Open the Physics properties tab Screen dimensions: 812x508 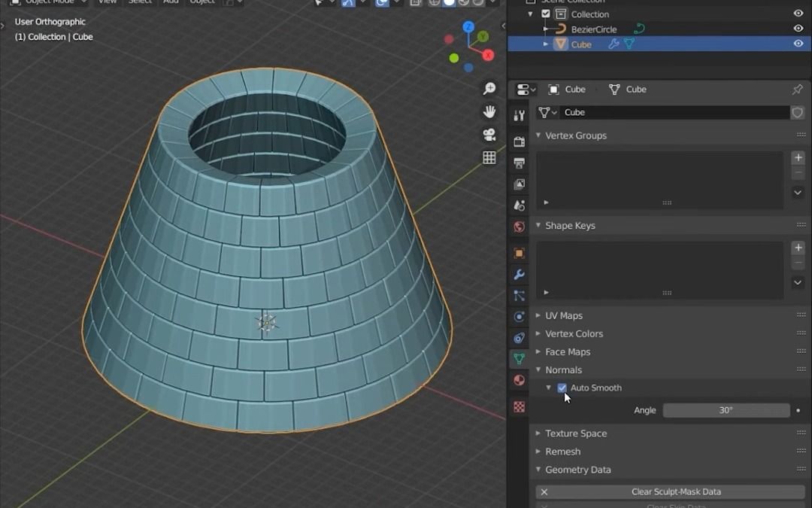tap(519, 317)
